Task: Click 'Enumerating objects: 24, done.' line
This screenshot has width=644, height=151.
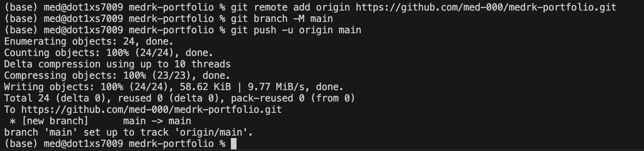Action: (89, 41)
